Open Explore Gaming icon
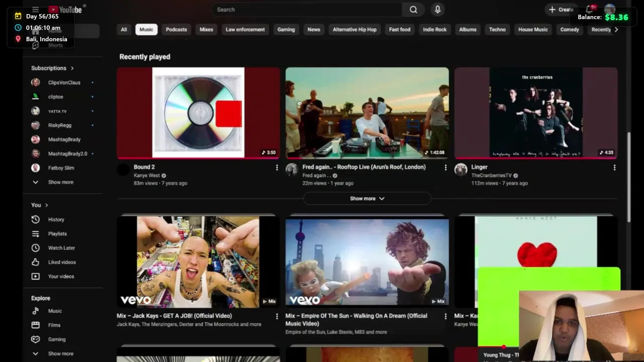Image resolution: width=644 pixels, height=362 pixels. point(35,339)
